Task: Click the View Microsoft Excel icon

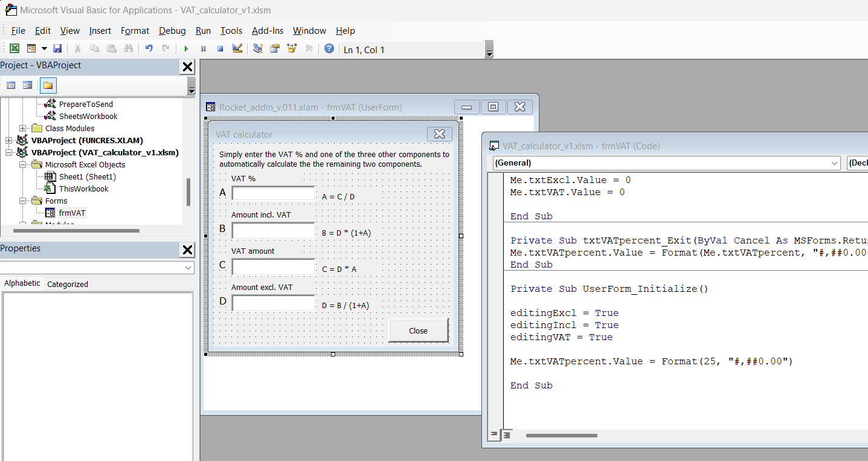Action: point(14,49)
